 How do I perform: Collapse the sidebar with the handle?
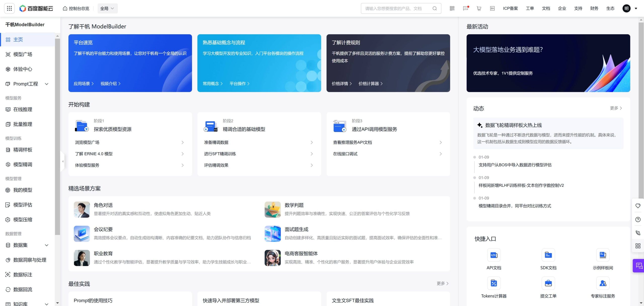pyautogui.click(x=63, y=161)
